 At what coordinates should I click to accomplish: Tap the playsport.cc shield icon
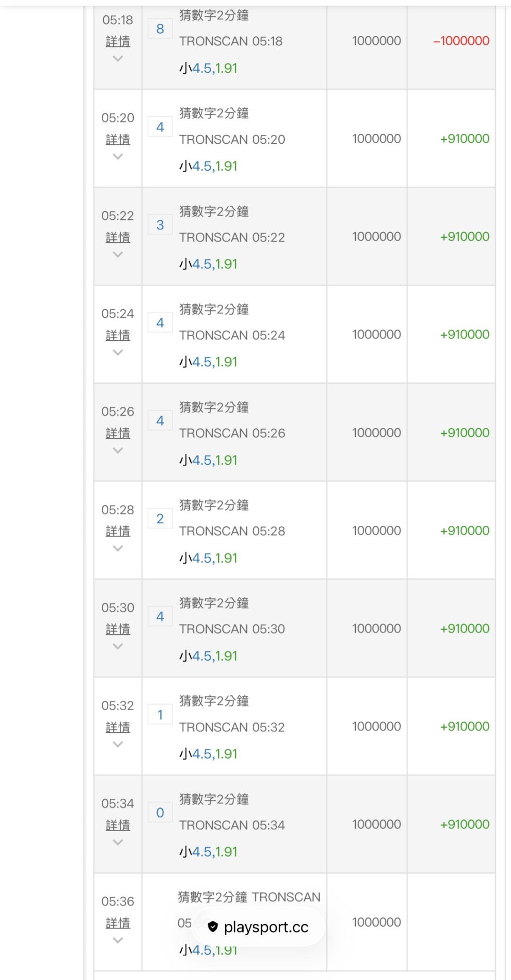pyautogui.click(x=213, y=927)
